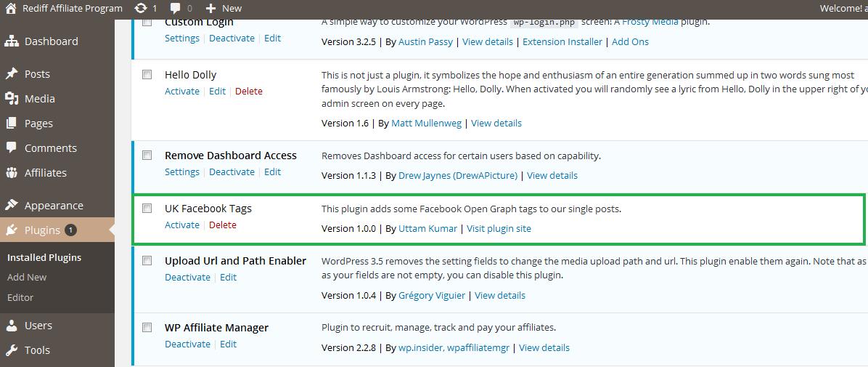Screen dimensions: 868x367
Task: Open the plugin Editor submenu item
Action: (20, 297)
